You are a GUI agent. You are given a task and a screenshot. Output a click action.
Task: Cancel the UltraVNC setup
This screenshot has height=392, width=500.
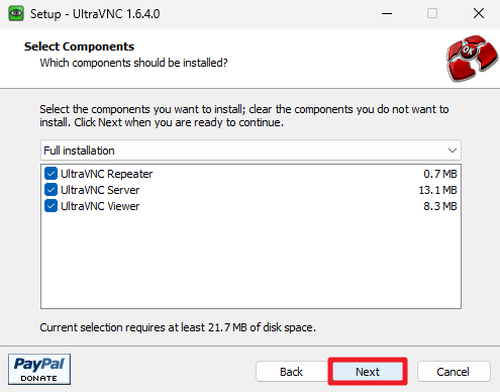(x=453, y=372)
